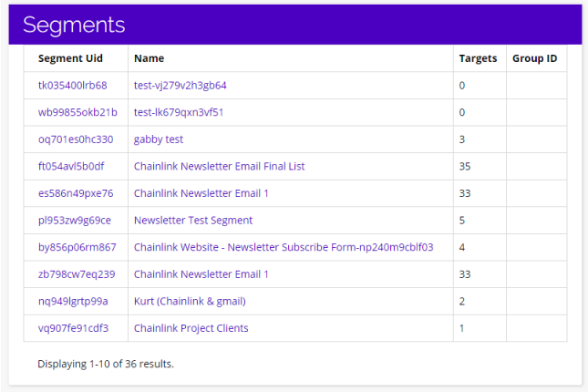This screenshot has width=588, height=392.
Task: Click segment UID ft054avl5b0df
Action: [71, 166]
